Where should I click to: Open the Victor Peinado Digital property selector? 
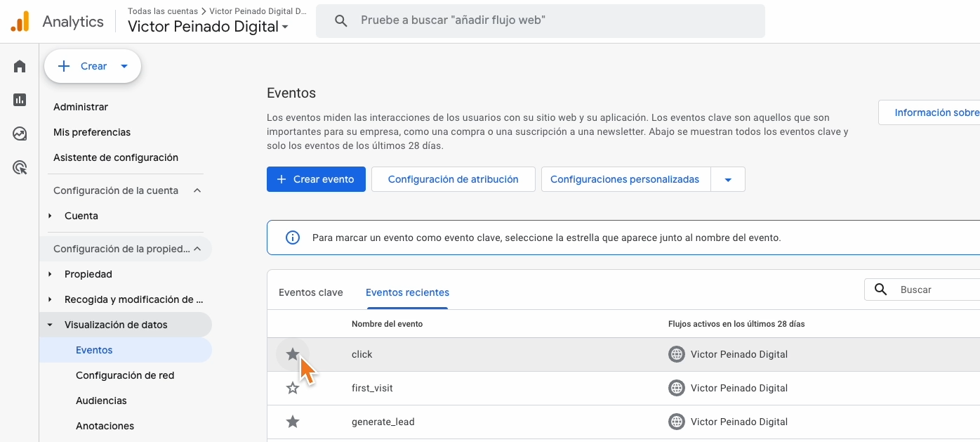click(x=208, y=27)
